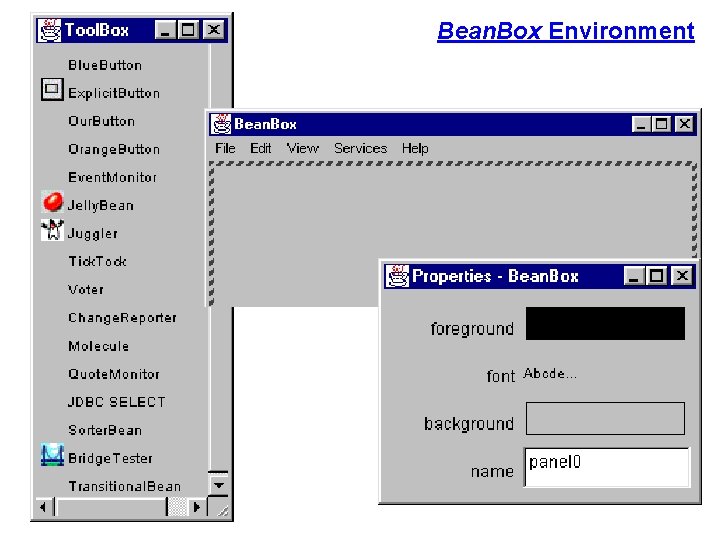
Task: Open the black foreground color swatch
Action: click(605, 324)
